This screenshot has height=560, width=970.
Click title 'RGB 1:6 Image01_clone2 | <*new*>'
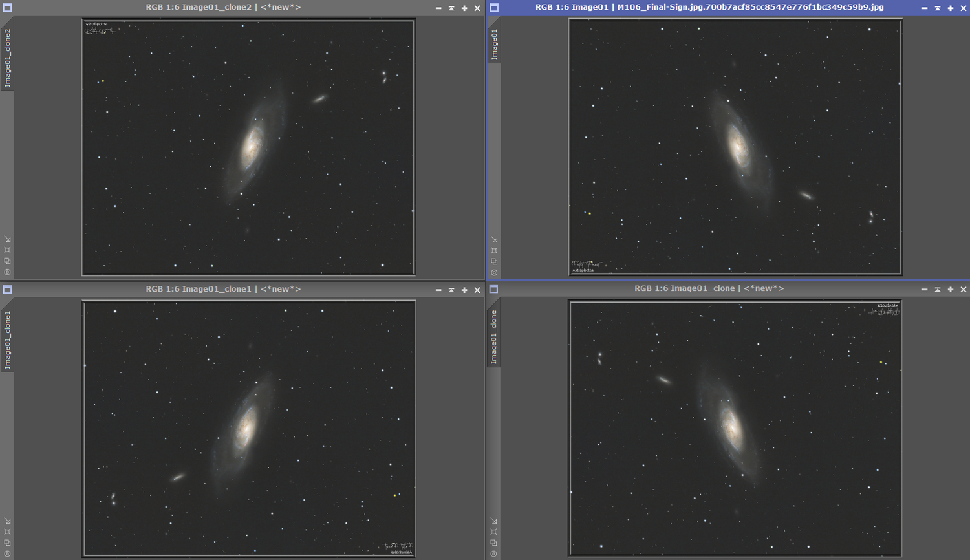[223, 7]
